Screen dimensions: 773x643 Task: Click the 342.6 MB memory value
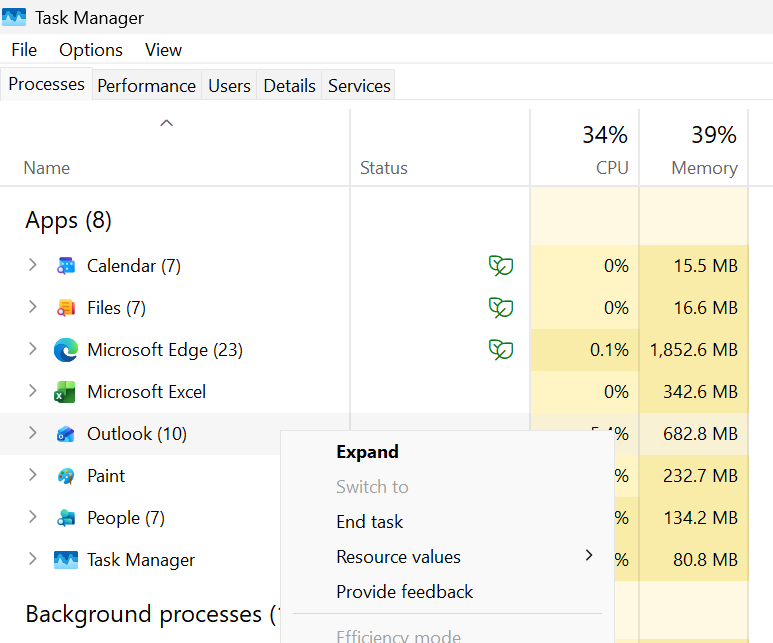point(700,392)
